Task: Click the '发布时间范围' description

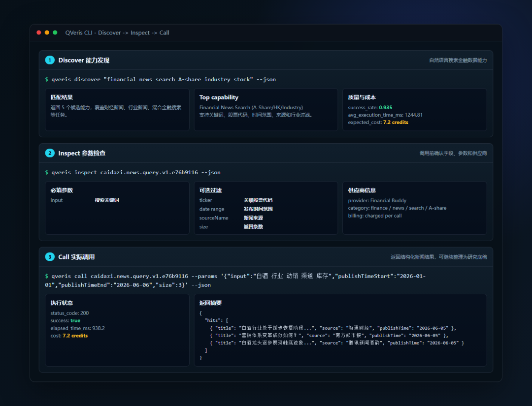Action: point(258,209)
